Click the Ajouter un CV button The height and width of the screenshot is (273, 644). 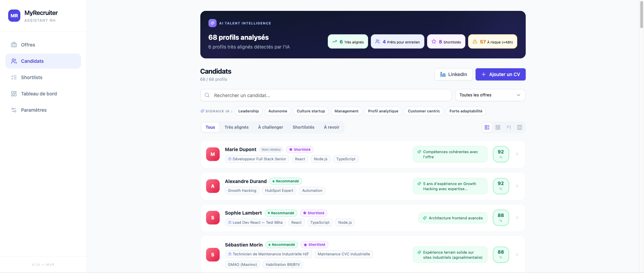click(500, 74)
